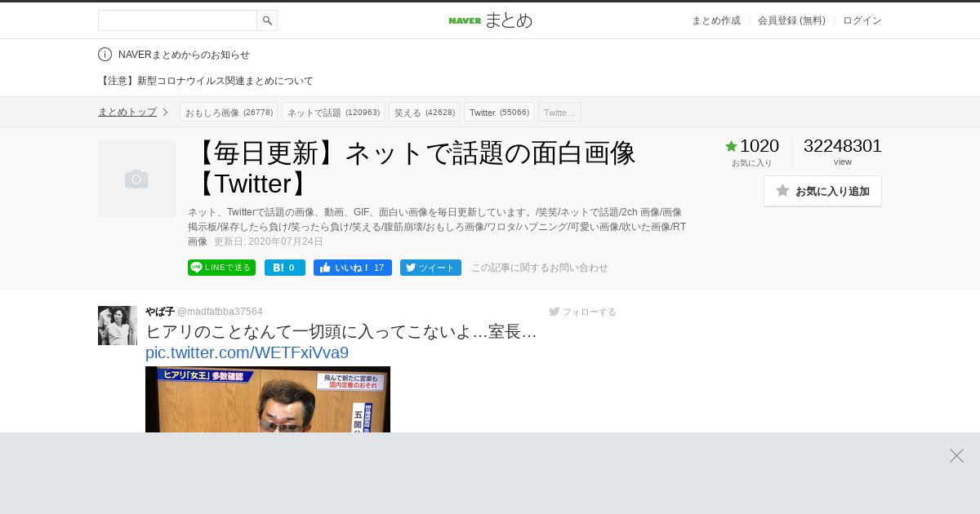Click the green favorites star icon
The width and height of the screenshot is (980, 514).
[x=731, y=146]
